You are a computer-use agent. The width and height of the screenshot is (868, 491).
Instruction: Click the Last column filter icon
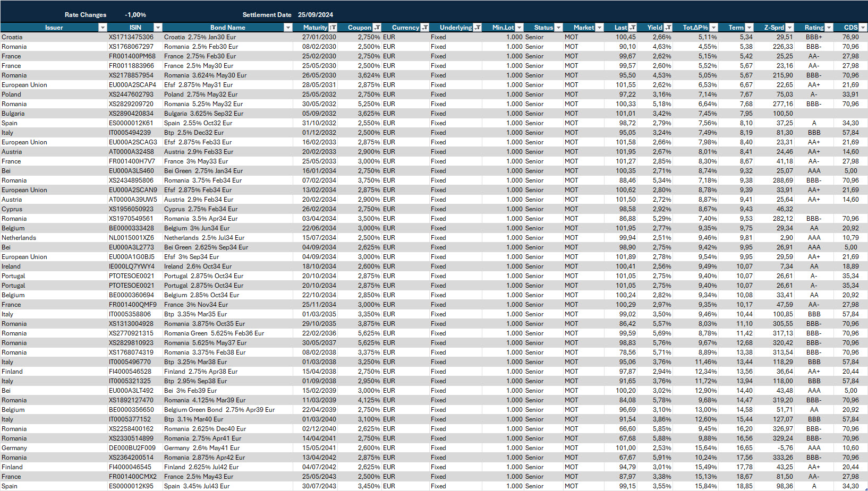click(632, 28)
